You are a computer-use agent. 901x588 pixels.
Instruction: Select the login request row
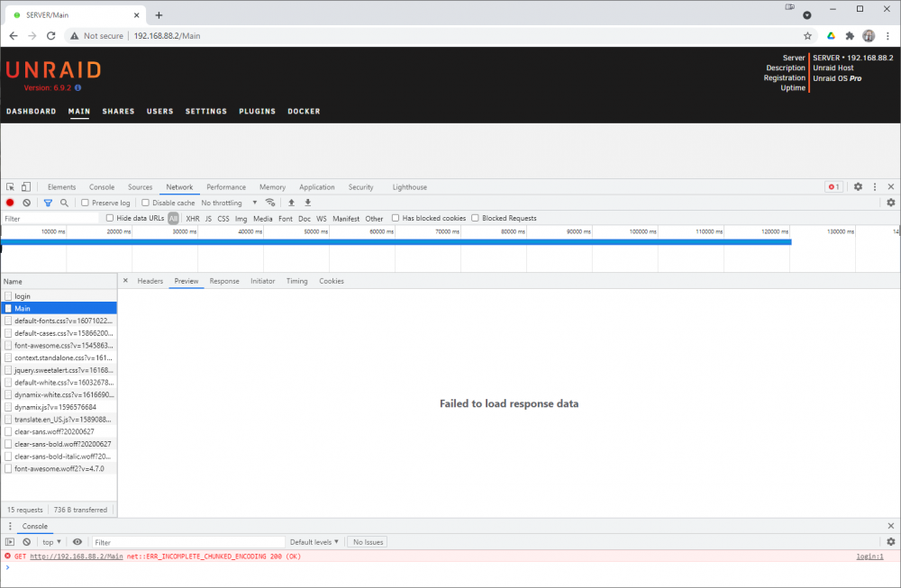[x=59, y=296]
